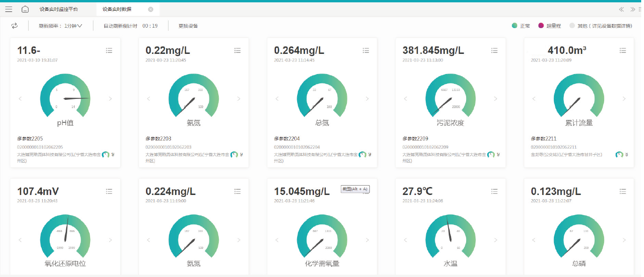Click right arrow on pH值 gauge card
The image size is (644, 277).
tap(110, 98)
